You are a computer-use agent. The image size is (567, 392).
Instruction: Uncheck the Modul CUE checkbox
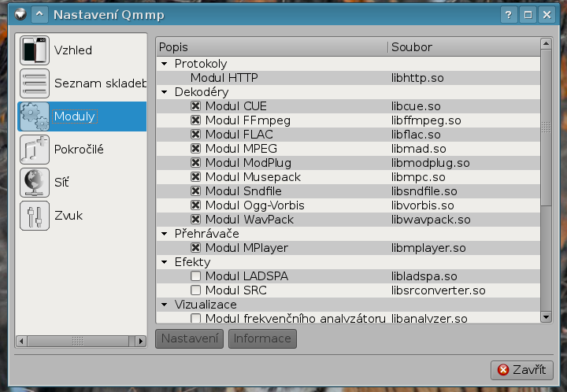[x=195, y=105]
